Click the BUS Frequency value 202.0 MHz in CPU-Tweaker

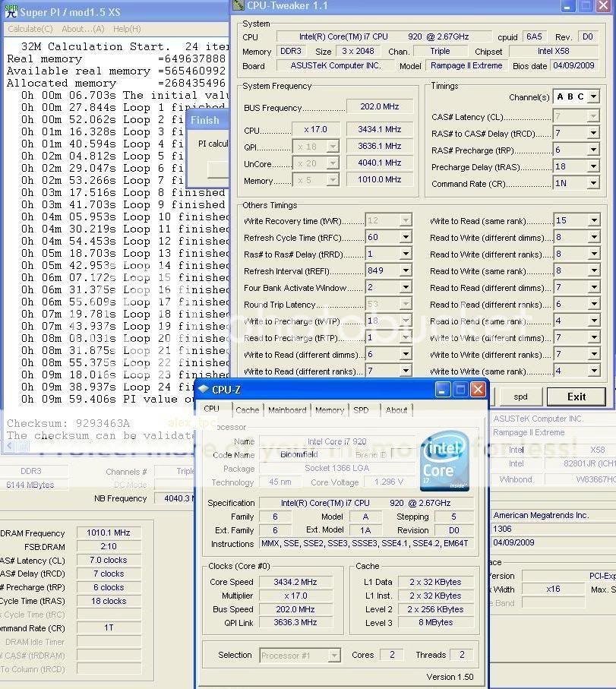pos(380,107)
